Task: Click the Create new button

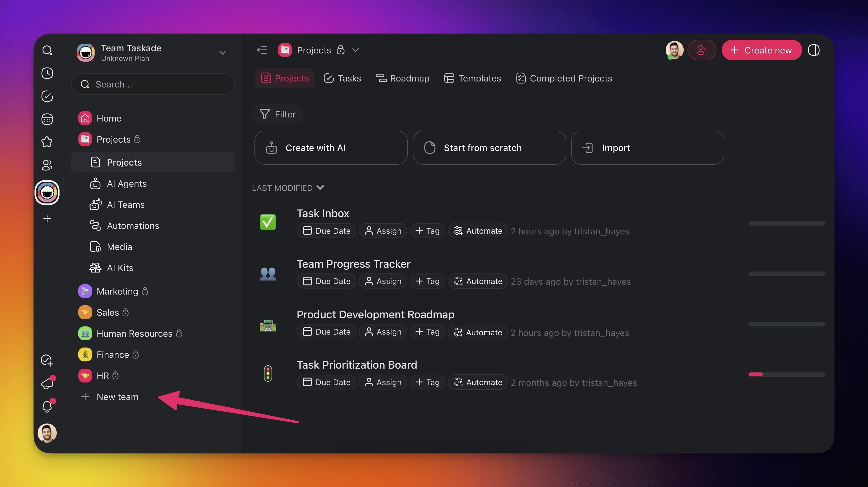Action: [761, 50]
